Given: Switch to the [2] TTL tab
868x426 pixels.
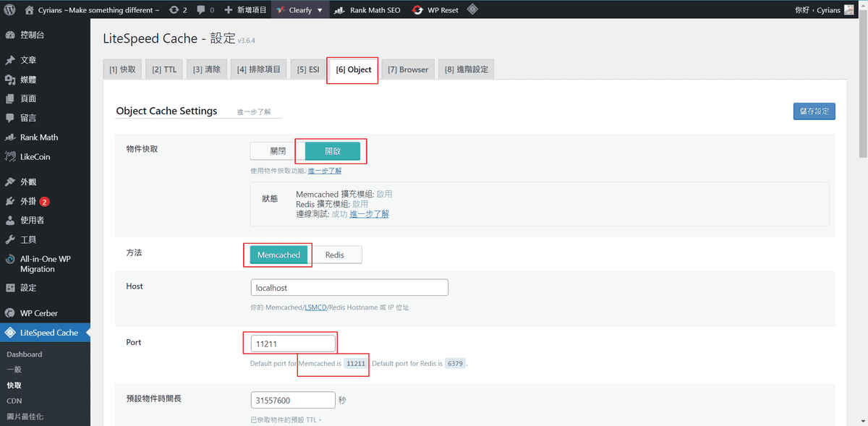Looking at the screenshot, I should click(164, 69).
